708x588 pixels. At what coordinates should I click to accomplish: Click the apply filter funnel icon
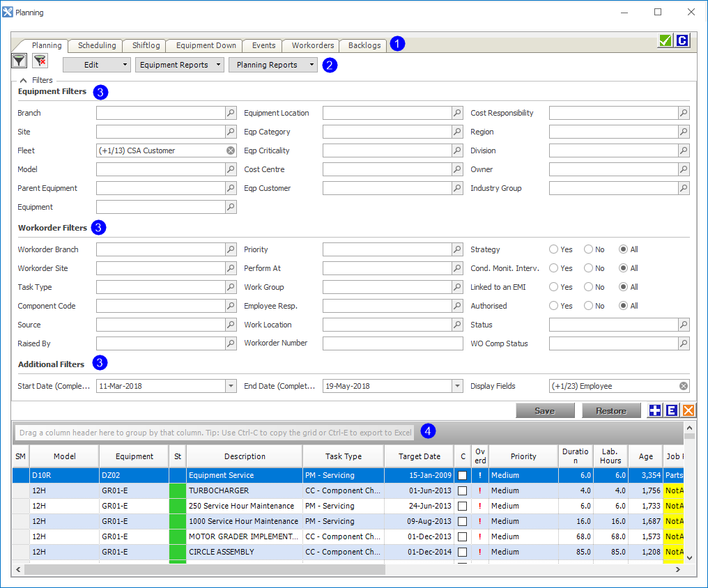pyautogui.click(x=20, y=61)
